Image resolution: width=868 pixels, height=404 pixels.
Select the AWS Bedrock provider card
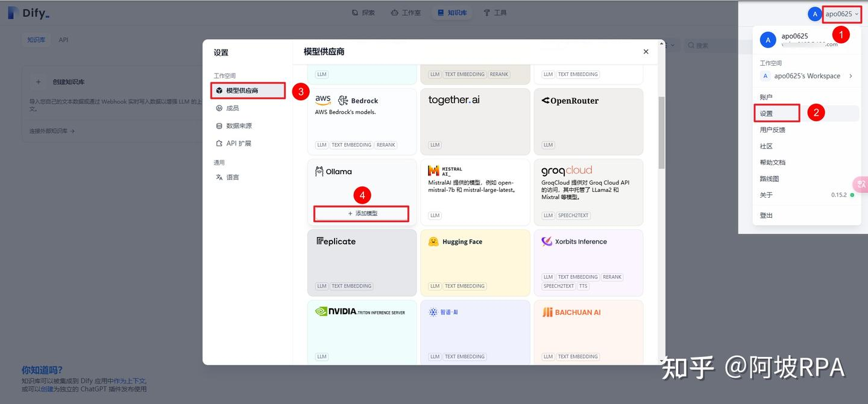[362, 121]
